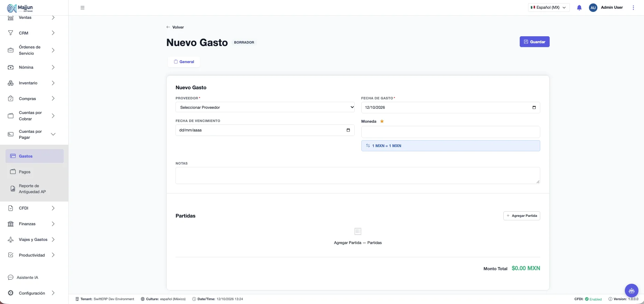The width and height of the screenshot is (644, 304).
Task: Click into the Moneda input field
Action: coord(450,132)
